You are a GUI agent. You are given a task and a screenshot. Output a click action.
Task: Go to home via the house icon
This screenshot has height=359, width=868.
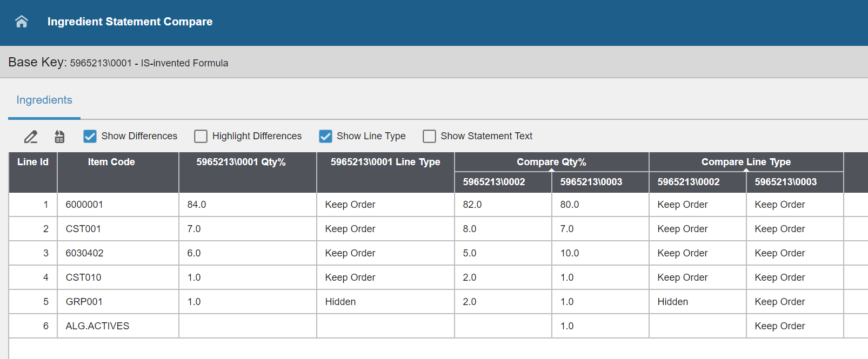point(22,22)
